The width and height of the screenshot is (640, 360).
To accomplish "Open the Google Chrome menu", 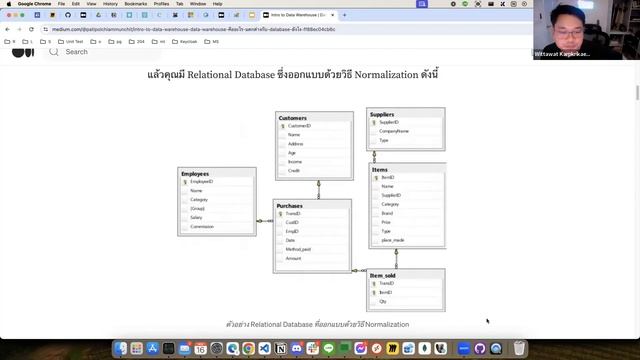I will 34,4.
